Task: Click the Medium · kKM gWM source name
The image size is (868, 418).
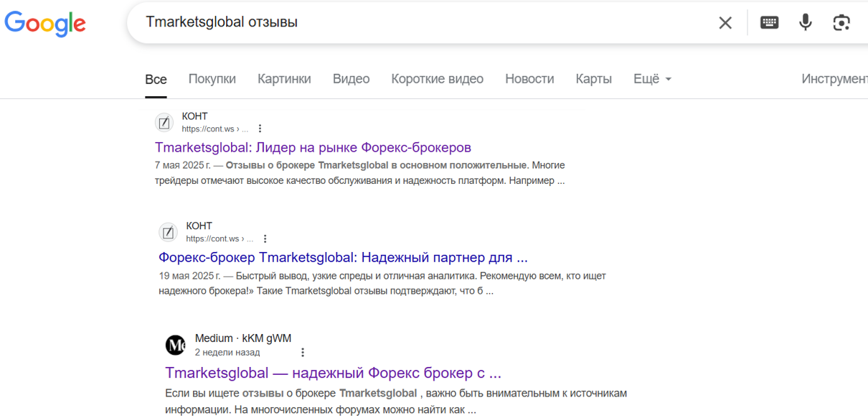Action: (243, 338)
